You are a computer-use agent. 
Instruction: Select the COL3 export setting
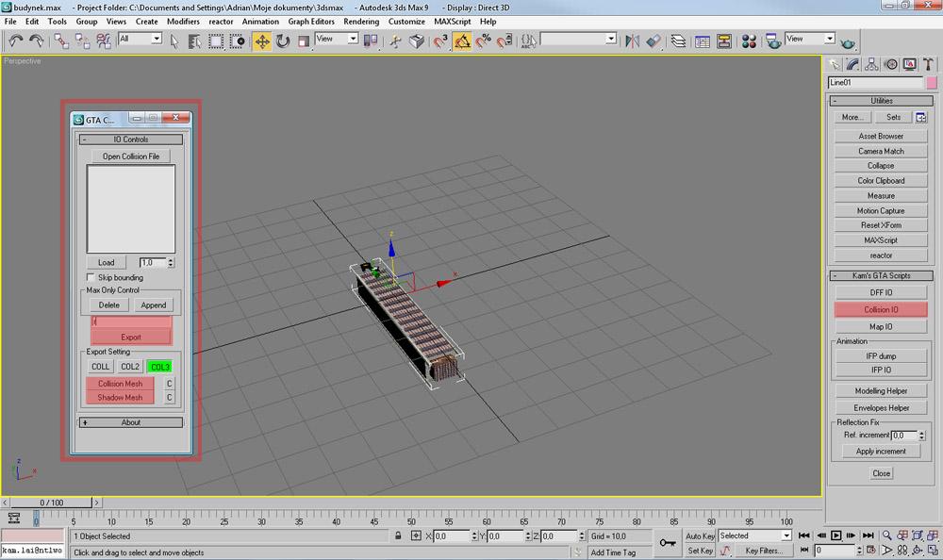159,367
